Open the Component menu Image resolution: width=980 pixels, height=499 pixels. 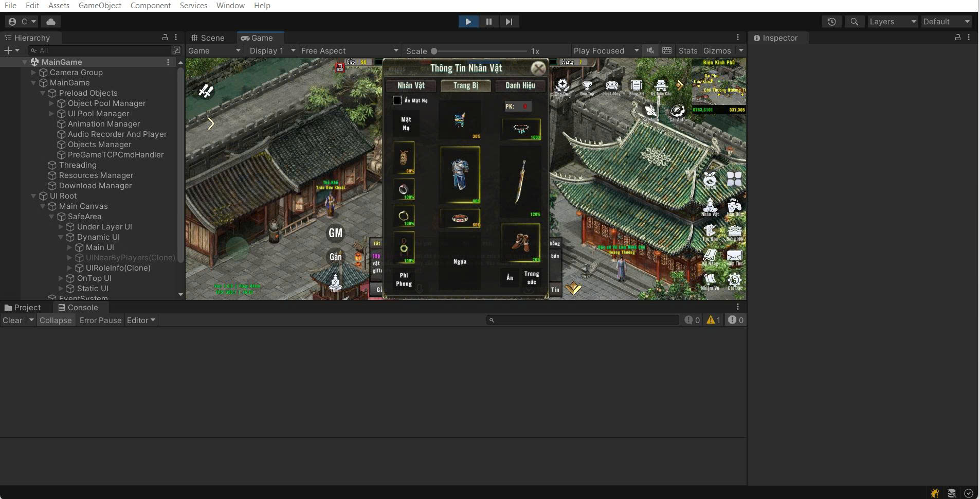click(x=151, y=5)
